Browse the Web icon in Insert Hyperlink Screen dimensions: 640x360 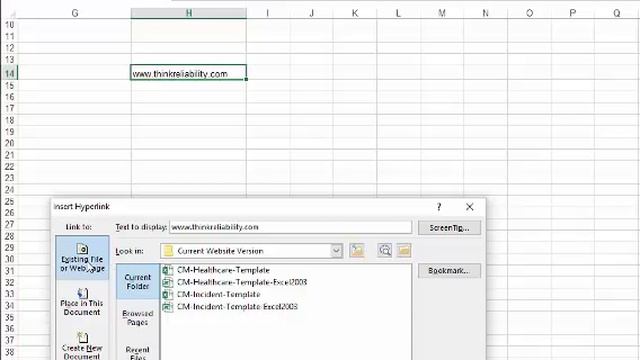tap(384, 251)
